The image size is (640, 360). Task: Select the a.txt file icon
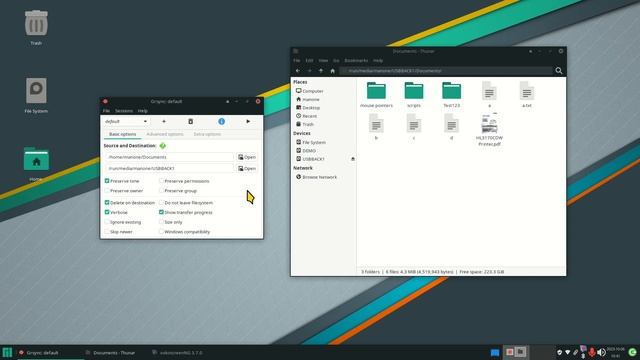click(x=527, y=91)
